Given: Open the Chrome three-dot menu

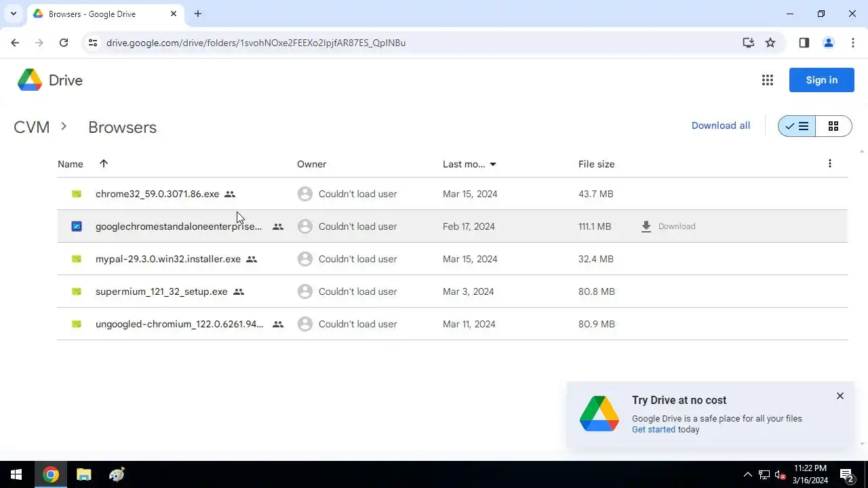Looking at the screenshot, I should tap(852, 43).
